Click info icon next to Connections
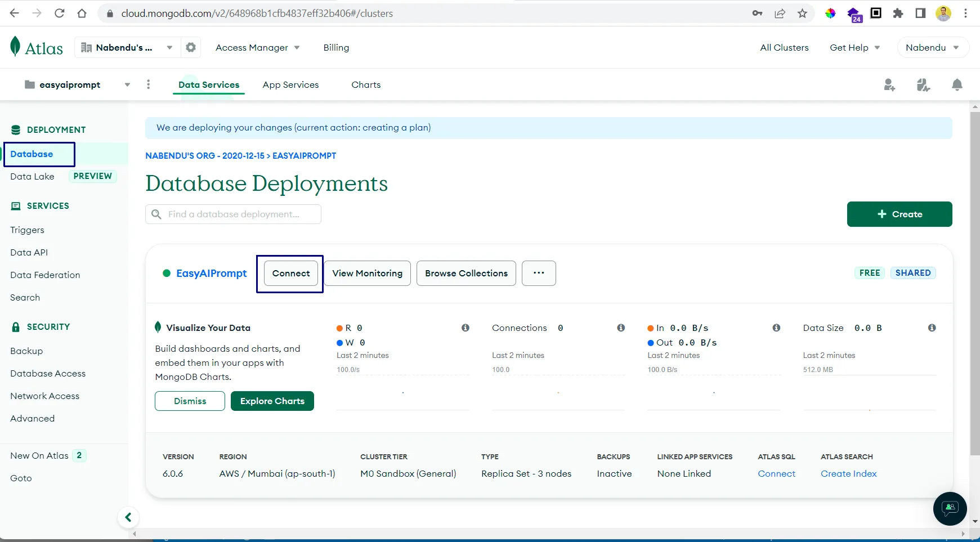This screenshot has width=980, height=542. click(x=621, y=328)
